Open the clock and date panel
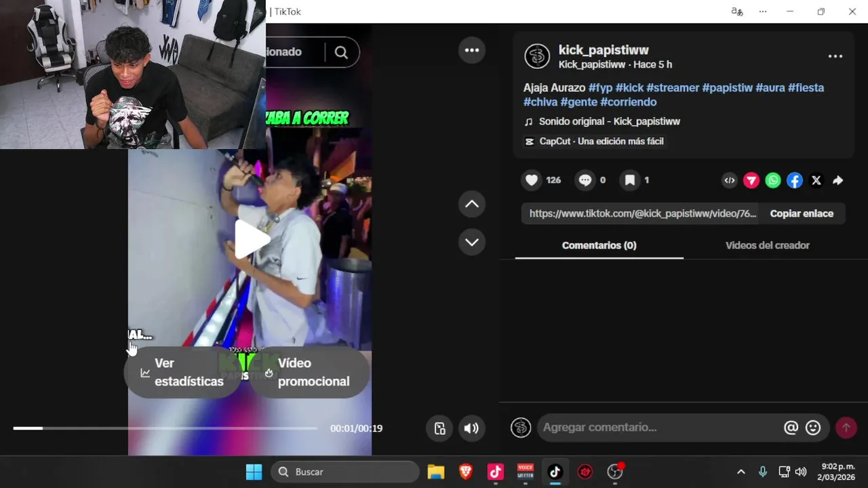This screenshot has height=488, width=868. pos(837,472)
